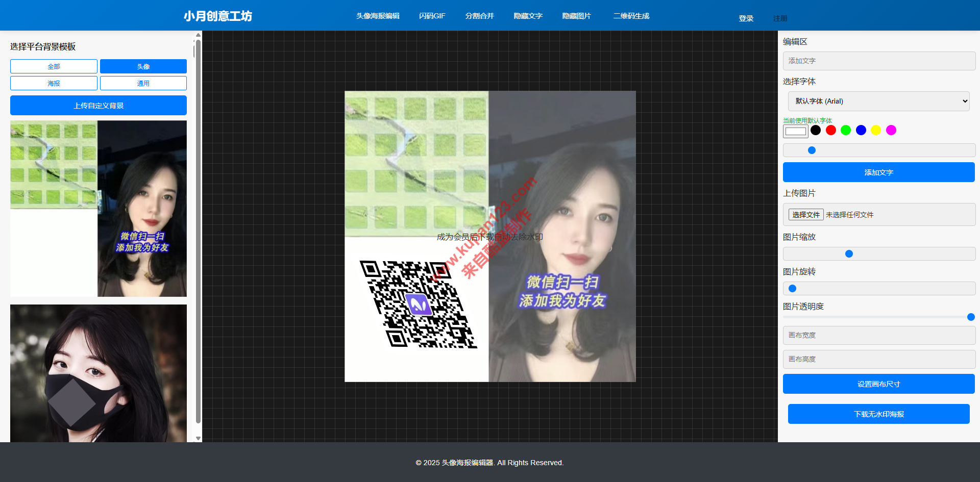Choose the green color swatch
This screenshot has width=980, height=482.
(846, 130)
